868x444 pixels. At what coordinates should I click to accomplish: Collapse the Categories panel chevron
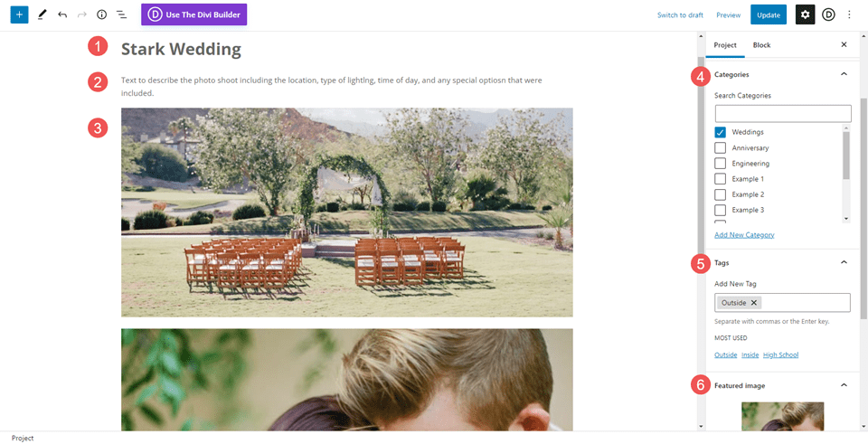844,74
